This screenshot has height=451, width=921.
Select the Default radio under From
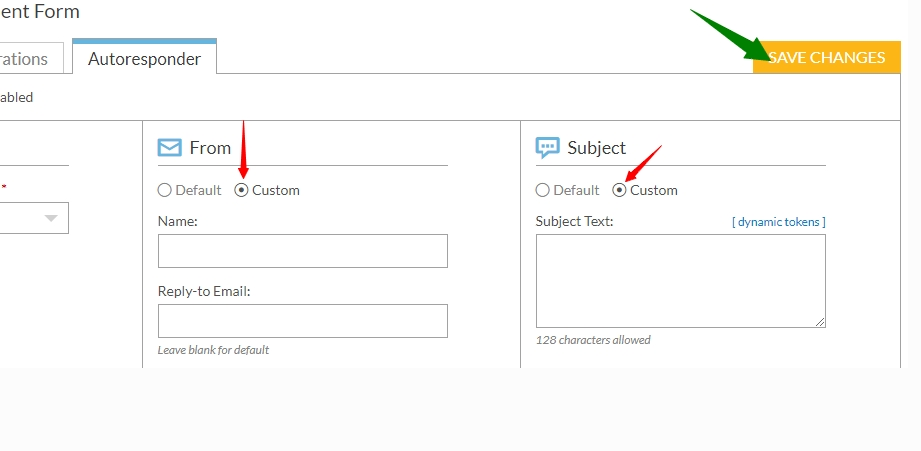click(164, 190)
